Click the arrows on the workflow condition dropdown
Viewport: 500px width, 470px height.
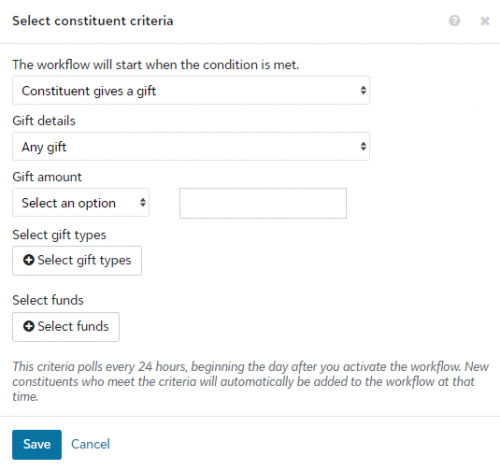point(363,90)
